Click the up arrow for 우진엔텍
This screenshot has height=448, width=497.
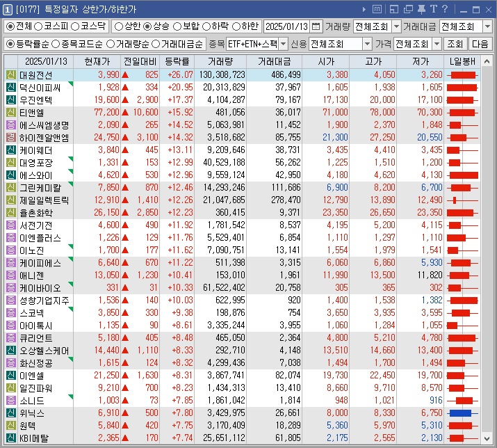[x=125, y=100]
